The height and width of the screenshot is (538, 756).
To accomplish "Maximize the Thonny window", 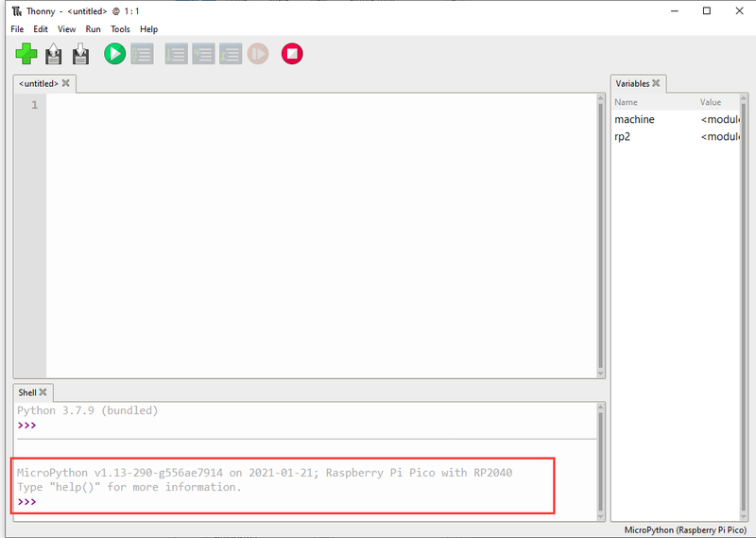I will 707,10.
